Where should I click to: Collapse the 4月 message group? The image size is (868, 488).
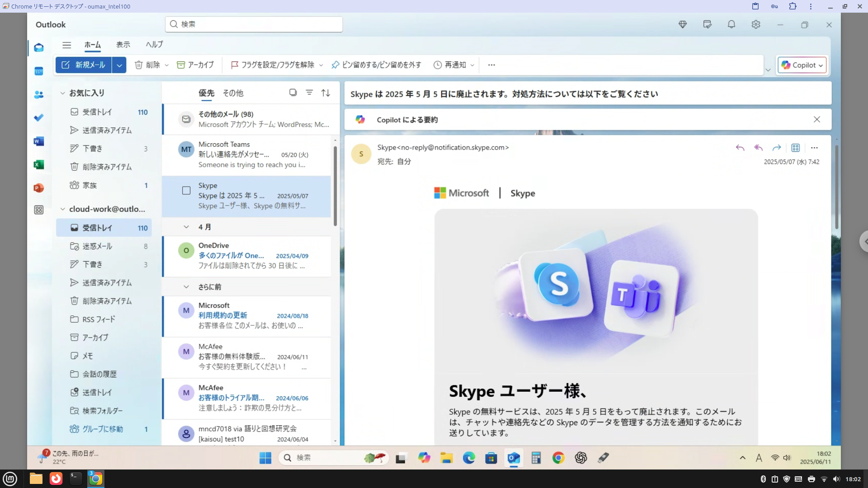(186, 227)
